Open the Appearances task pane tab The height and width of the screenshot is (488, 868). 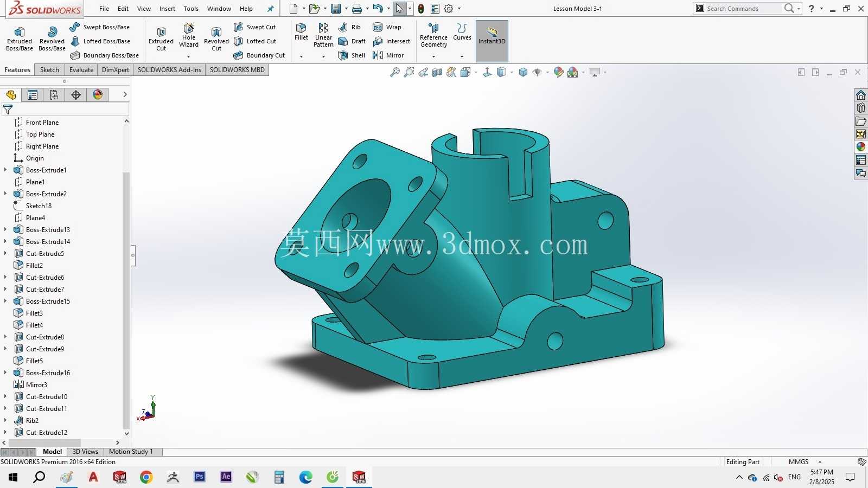(861, 146)
